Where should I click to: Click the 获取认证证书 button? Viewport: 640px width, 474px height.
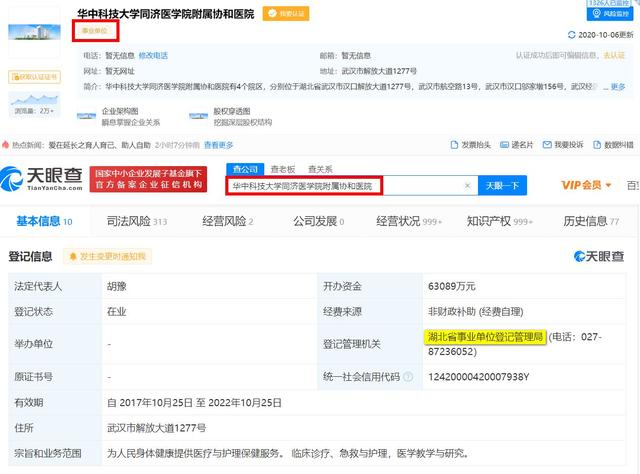[35, 77]
